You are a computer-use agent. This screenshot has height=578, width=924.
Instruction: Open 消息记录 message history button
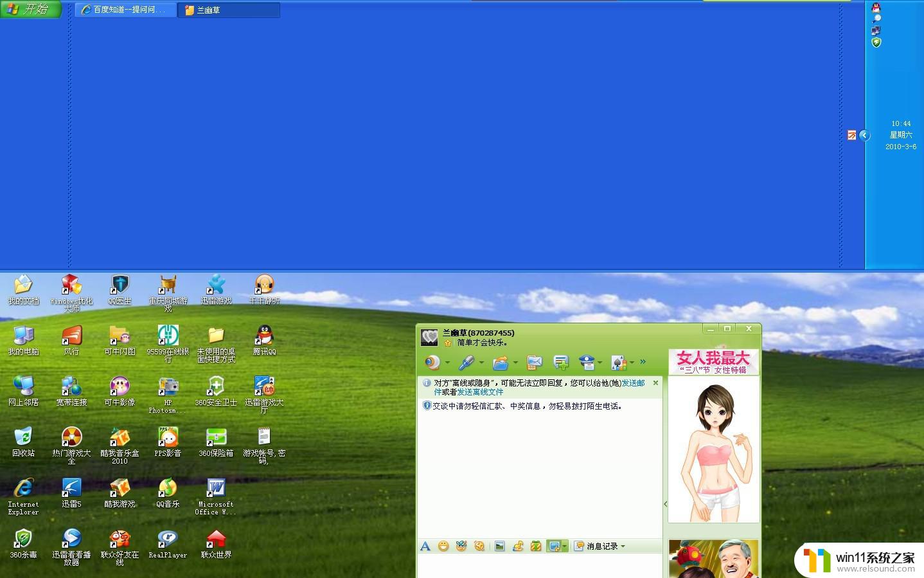click(596, 546)
